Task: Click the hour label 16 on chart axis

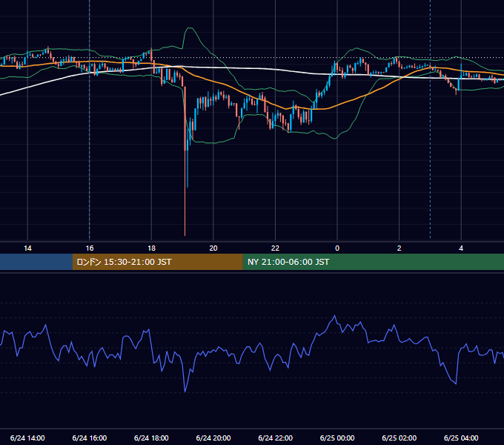Action: 90,248
